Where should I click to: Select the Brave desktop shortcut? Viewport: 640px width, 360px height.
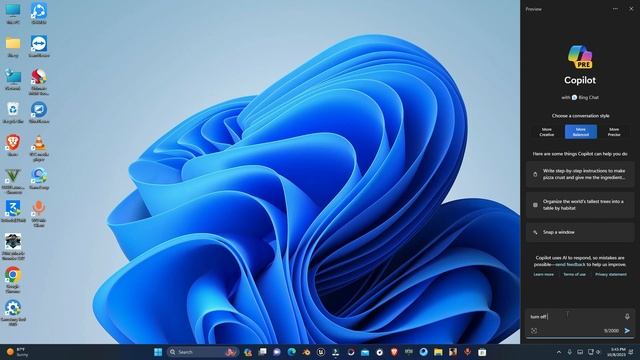13,146
